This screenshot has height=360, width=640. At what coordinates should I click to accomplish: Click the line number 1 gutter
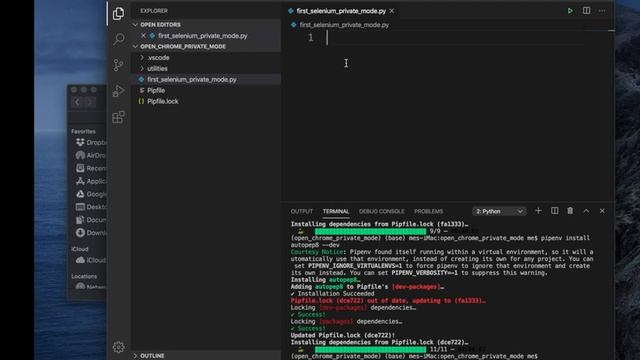tap(311, 38)
